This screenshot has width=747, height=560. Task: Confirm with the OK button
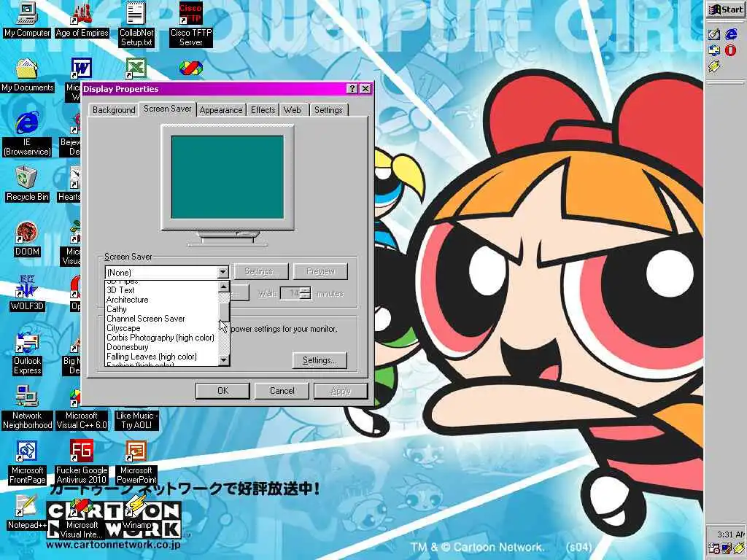pos(222,391)
